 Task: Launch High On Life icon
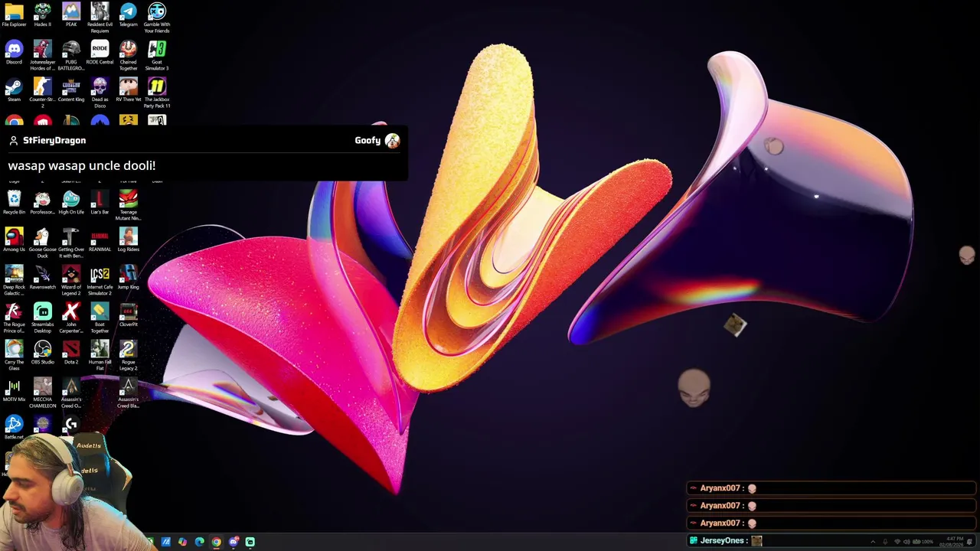coord(71,203)
